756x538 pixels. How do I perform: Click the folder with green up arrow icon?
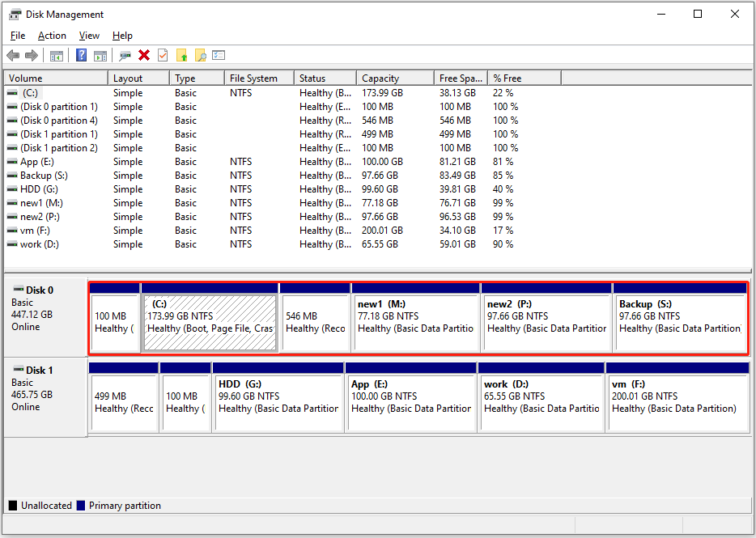coord(183,55)
